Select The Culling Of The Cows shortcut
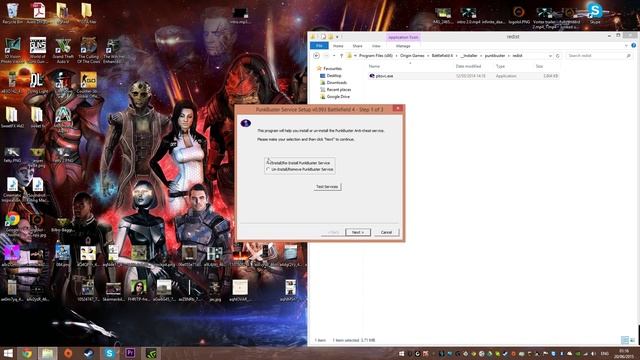 (x=89, y=51)
